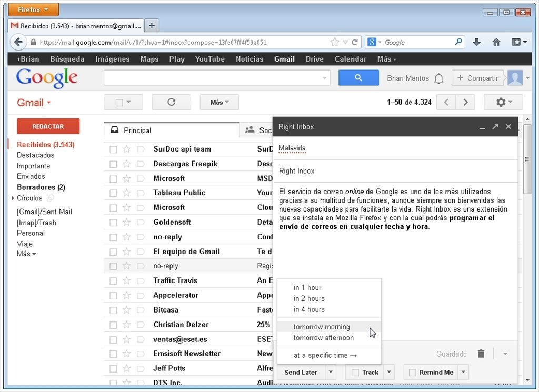Select the SurDoc api team checkbox
Viewport: 539px width, 392px height.
pos(113,149)
